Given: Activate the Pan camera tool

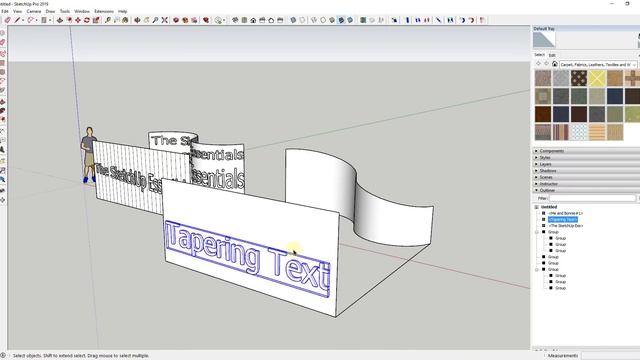Looking at the screenshot, I should (x=146, y=20).
